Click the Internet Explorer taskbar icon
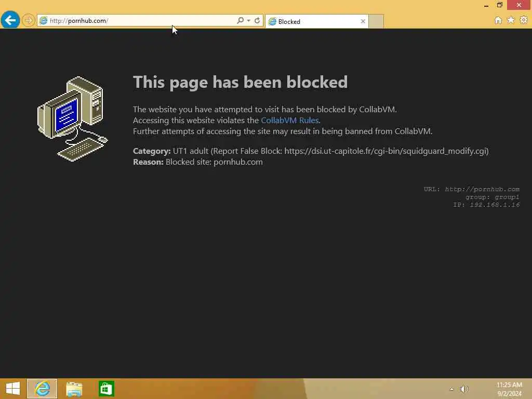This screenshot has height=399, width=532. click(42, 389)
